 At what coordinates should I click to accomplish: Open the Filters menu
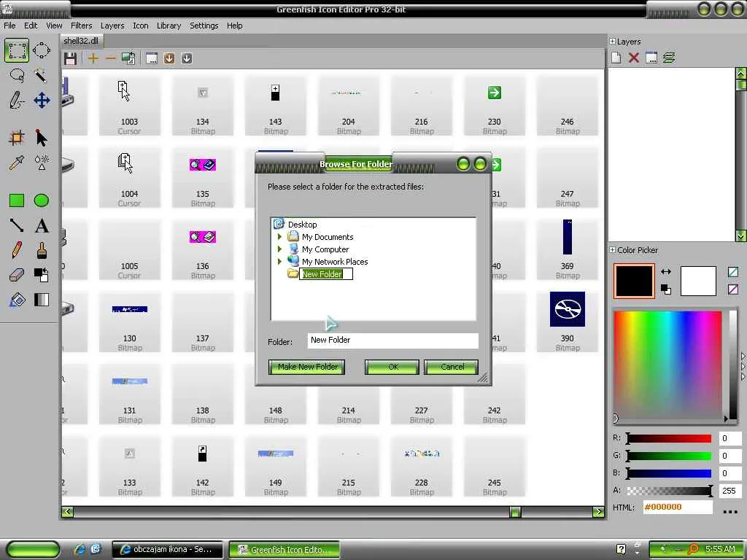coord(82,26)
